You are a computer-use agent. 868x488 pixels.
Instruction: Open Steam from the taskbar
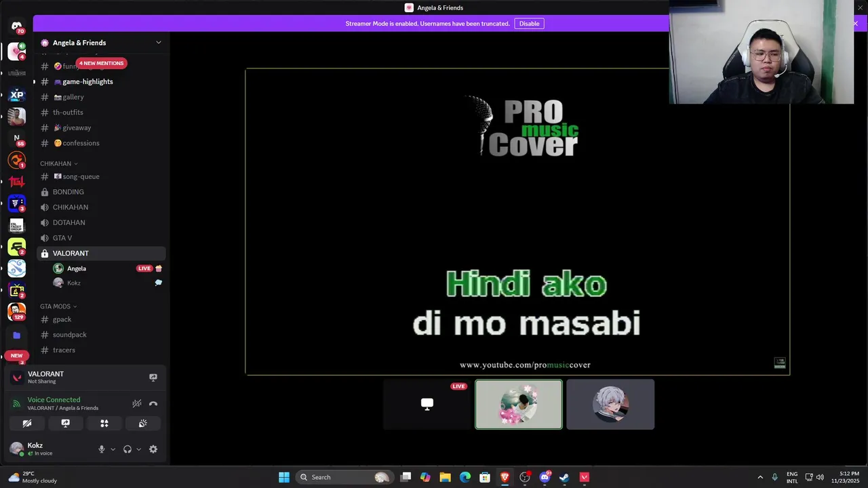[564, 477]
